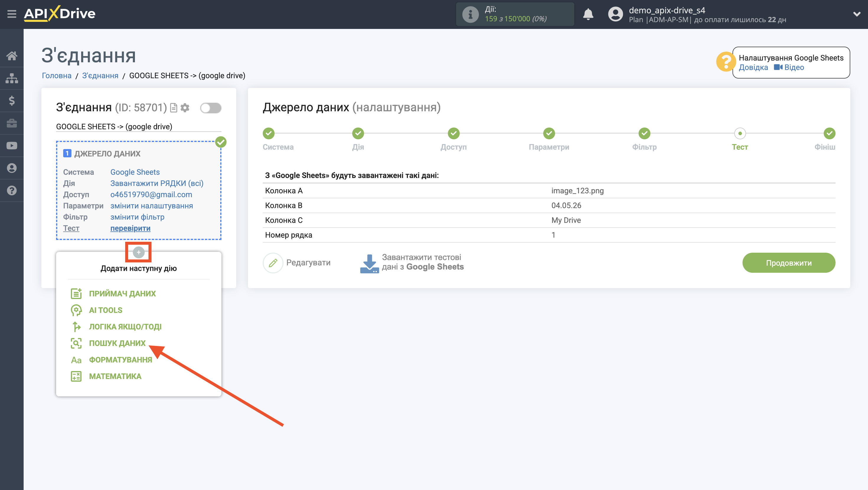Open the billing dollar sidebar icon
Viewport: 868px width, 490px height.
pyautogui.click(x=12, y=100)
